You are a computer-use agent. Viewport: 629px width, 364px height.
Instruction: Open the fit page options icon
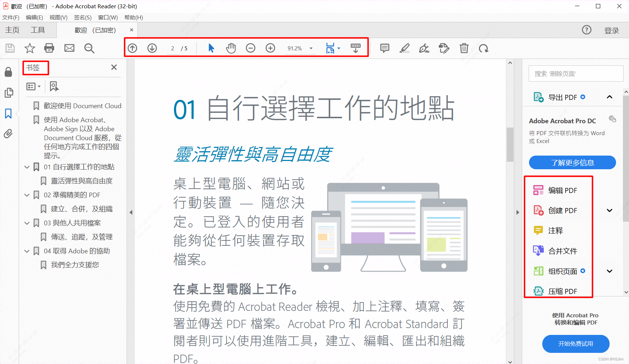(x=330, y=48)
